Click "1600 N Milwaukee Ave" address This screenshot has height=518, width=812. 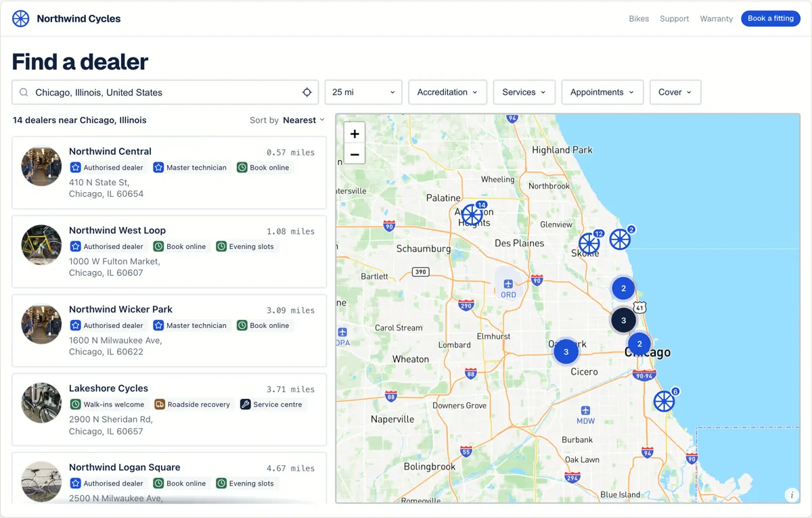pyautogui.click(x=115, y=341)
